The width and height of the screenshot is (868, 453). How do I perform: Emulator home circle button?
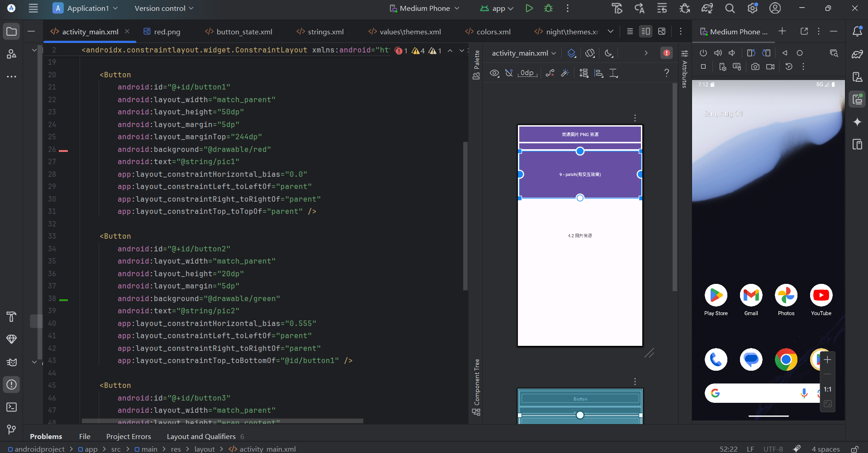(x=800, y=53)
